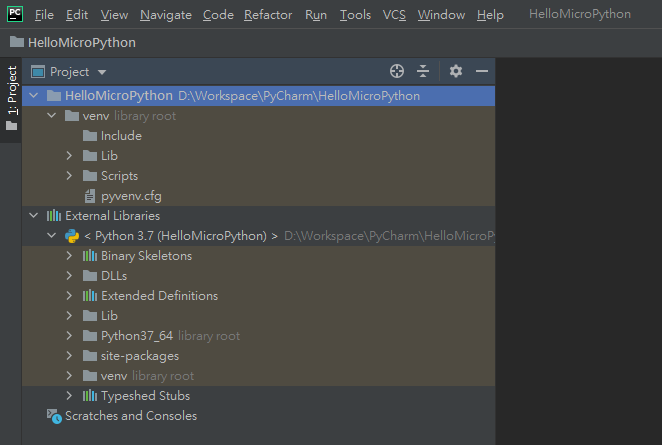Expand the Python37_64 library root
Viewport: 662px width, 445px height.
69,336
